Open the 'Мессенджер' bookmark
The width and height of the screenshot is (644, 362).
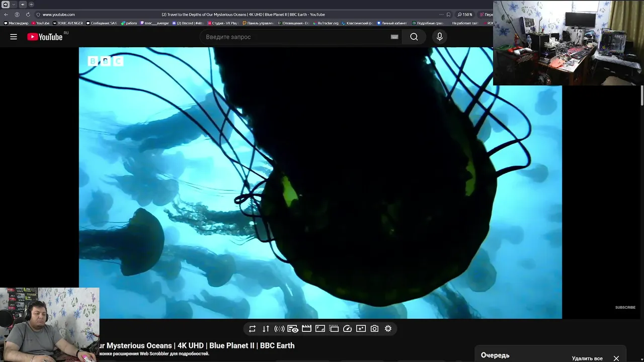point(16,23)
